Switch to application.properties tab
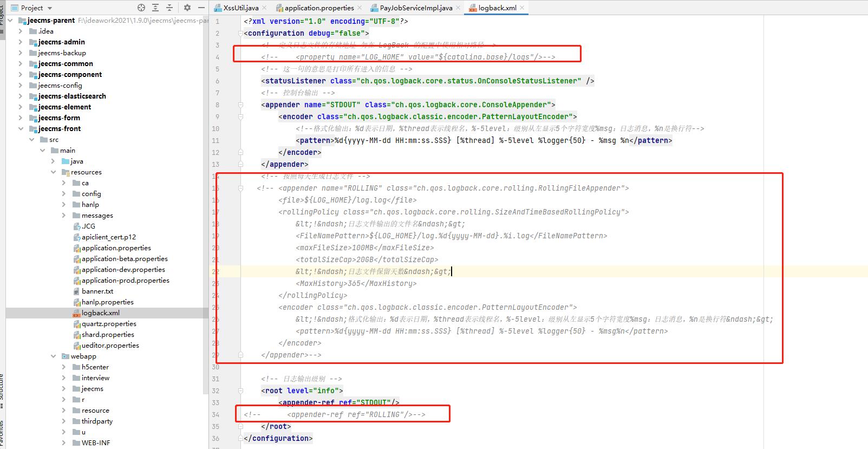This screenshot has width=868, height=449. click(319, 8)
